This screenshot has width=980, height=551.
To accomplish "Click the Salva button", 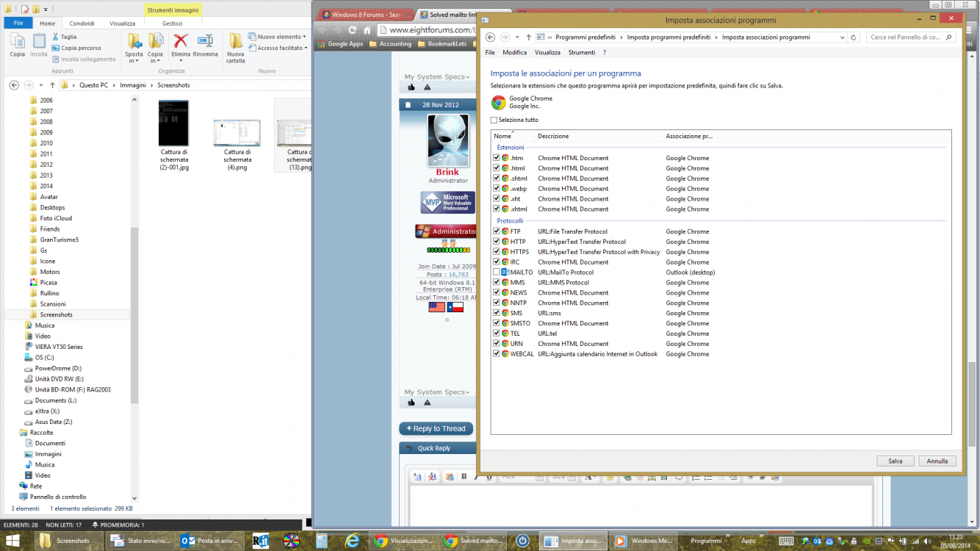I will [896, 461].
